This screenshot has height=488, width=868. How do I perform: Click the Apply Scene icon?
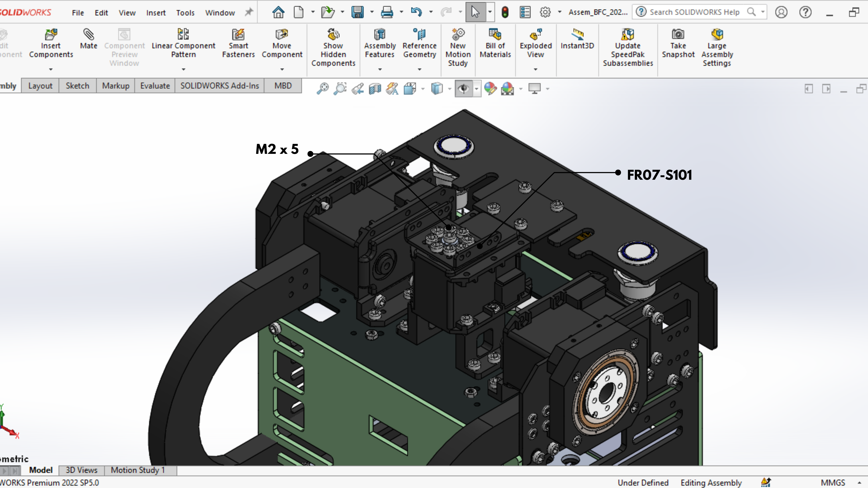[x=507, y=89]
